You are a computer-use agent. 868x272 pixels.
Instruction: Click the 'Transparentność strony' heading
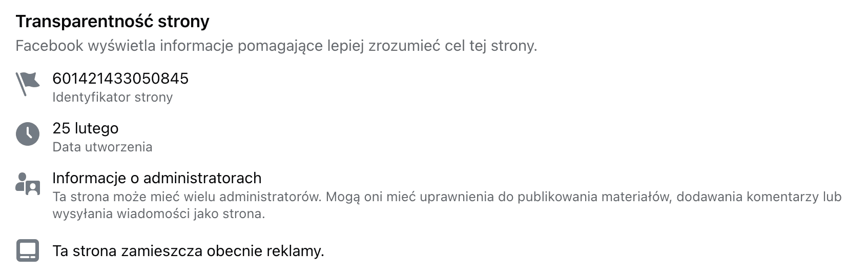pos(113,22)
